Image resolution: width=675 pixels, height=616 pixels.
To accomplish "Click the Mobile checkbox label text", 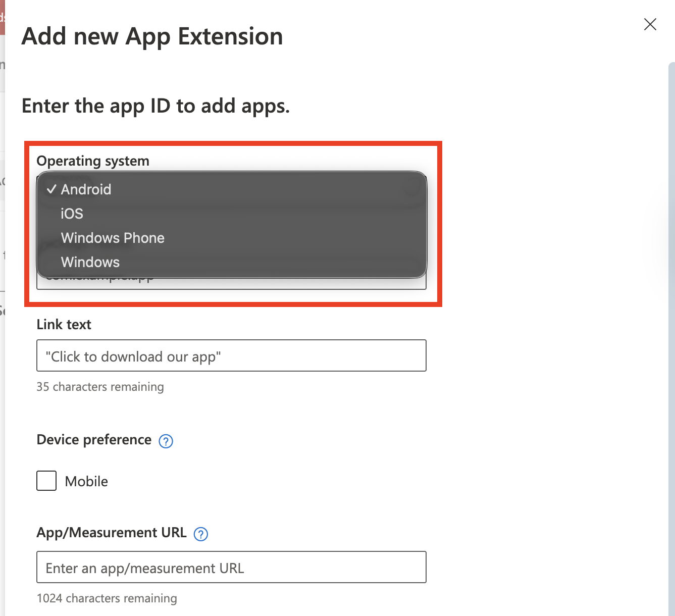I will tap(86, 481).
